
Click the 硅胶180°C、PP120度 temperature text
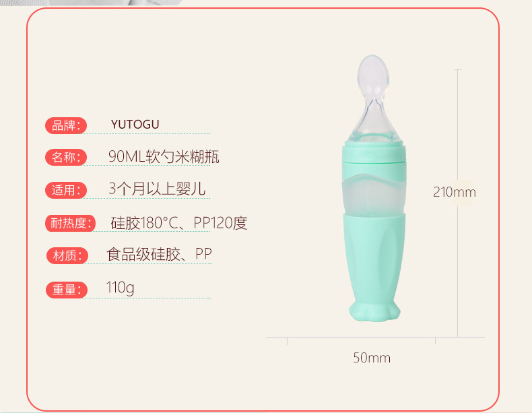(179, 223)
